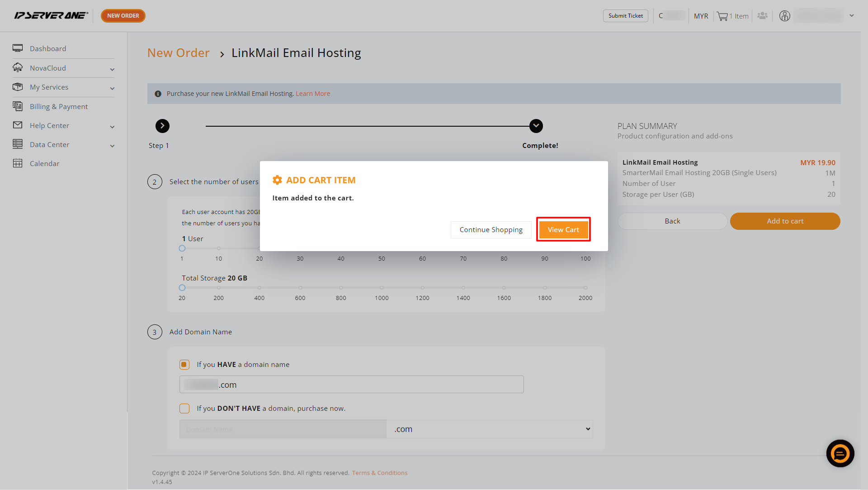The height and width of the screenshot is (490, 868).
Task: Click the user count slider handle
Action: click(182, 248)
